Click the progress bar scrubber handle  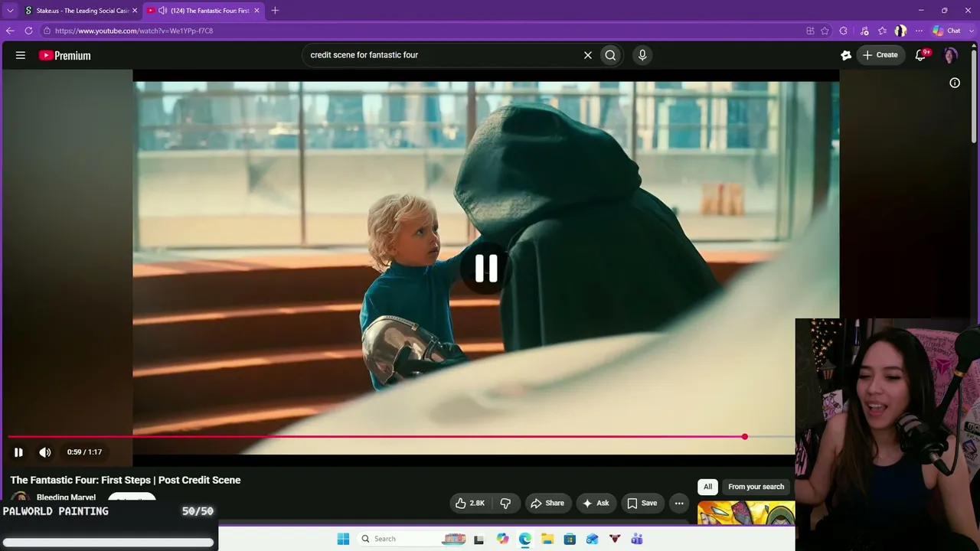(x=745, y=436)
